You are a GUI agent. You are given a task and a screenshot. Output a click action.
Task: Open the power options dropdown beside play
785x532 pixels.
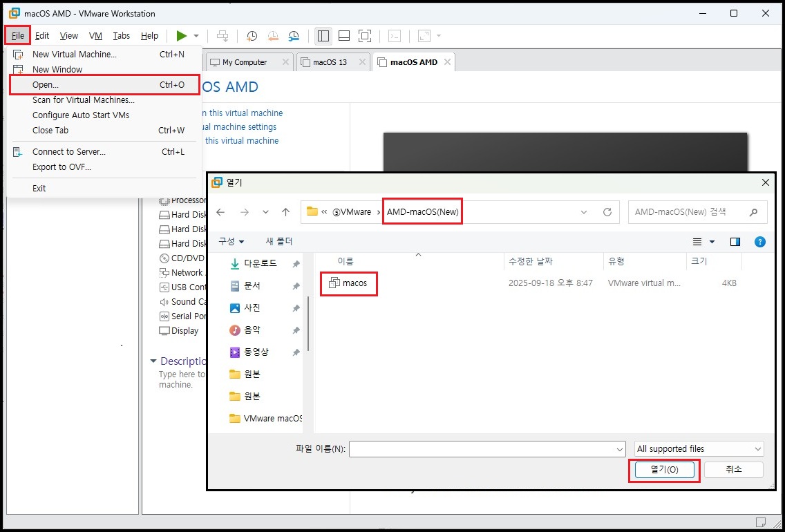pyautogui.click(x=196, y=36)
